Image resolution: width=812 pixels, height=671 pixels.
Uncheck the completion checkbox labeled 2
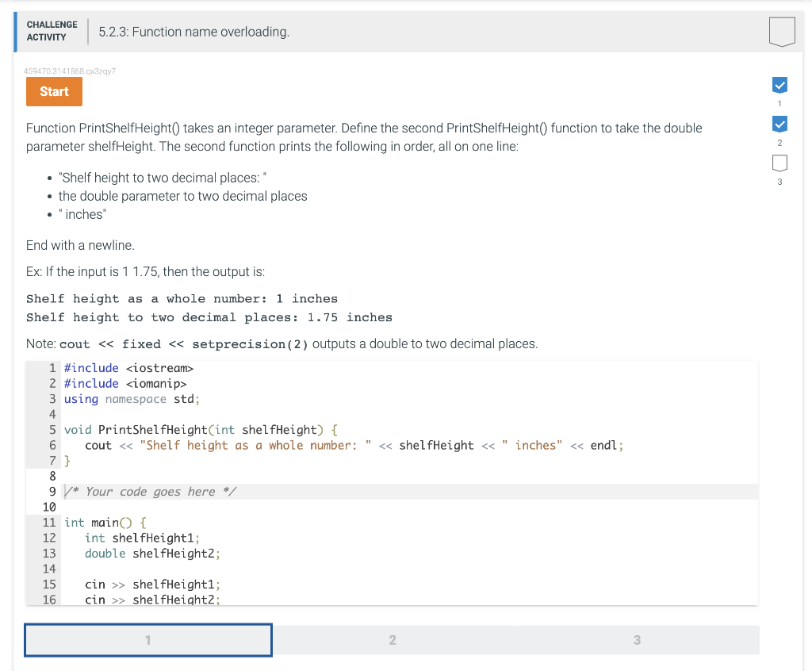(779, 125)
